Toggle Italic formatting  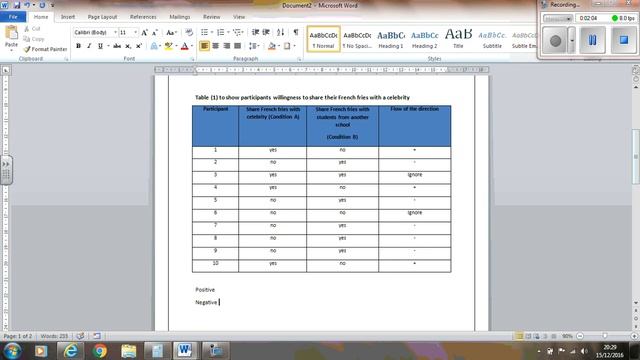click(x=89, y=46)
